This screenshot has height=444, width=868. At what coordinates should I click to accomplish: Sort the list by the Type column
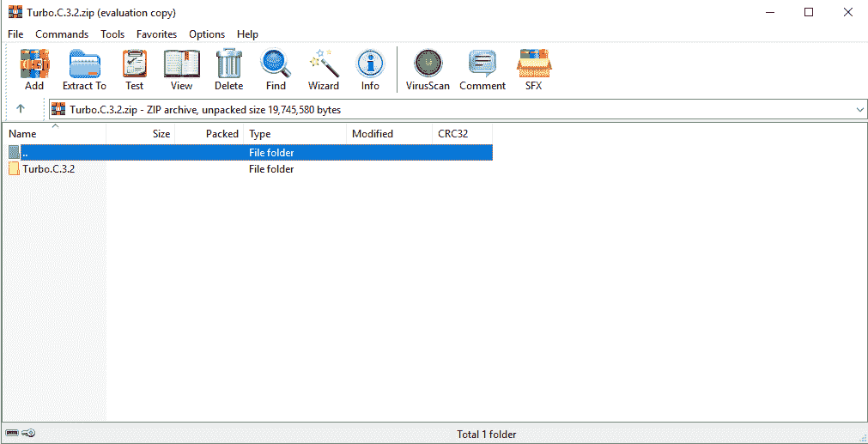point(294,133)
